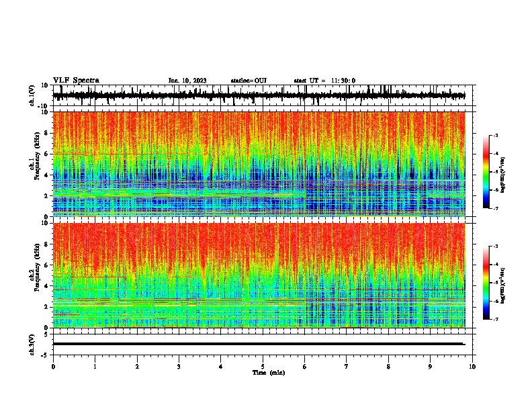Click time axis tick label "4"
Image resolution: width=532 pixels, height=411 pixels.
[221, 367]
